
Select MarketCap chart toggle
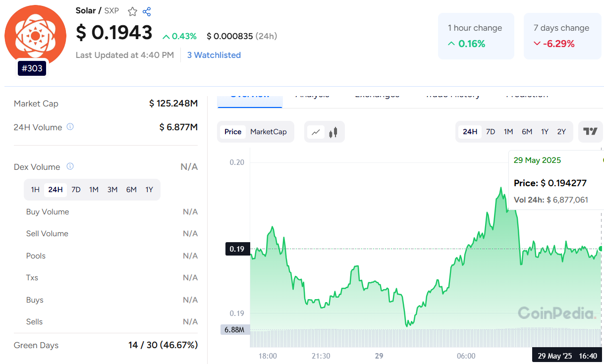(x=268, y=132)
